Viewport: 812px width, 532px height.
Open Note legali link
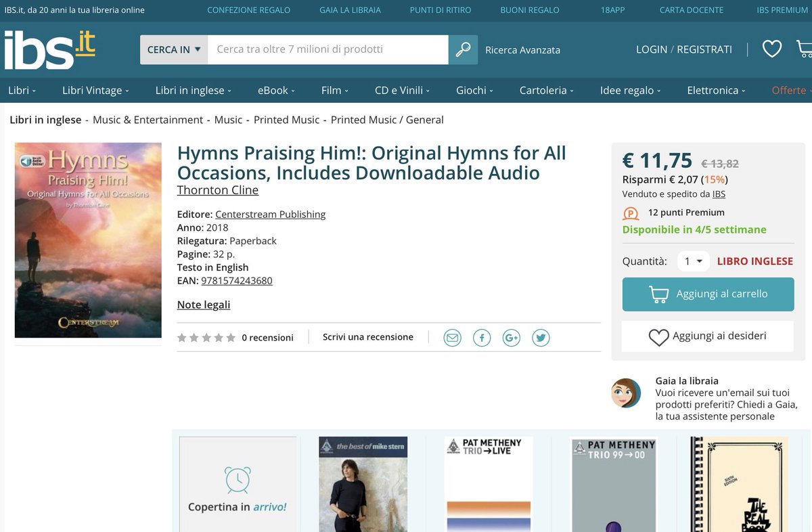204,305
